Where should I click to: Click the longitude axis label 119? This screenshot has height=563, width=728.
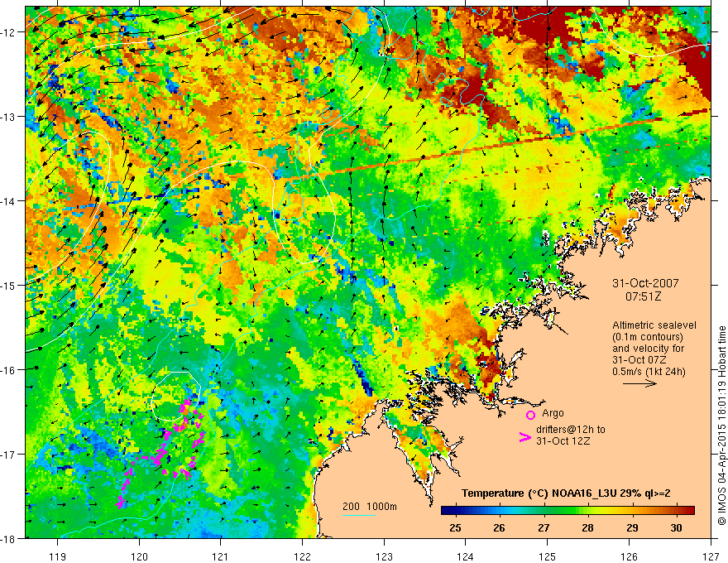(x=58, y=556)
